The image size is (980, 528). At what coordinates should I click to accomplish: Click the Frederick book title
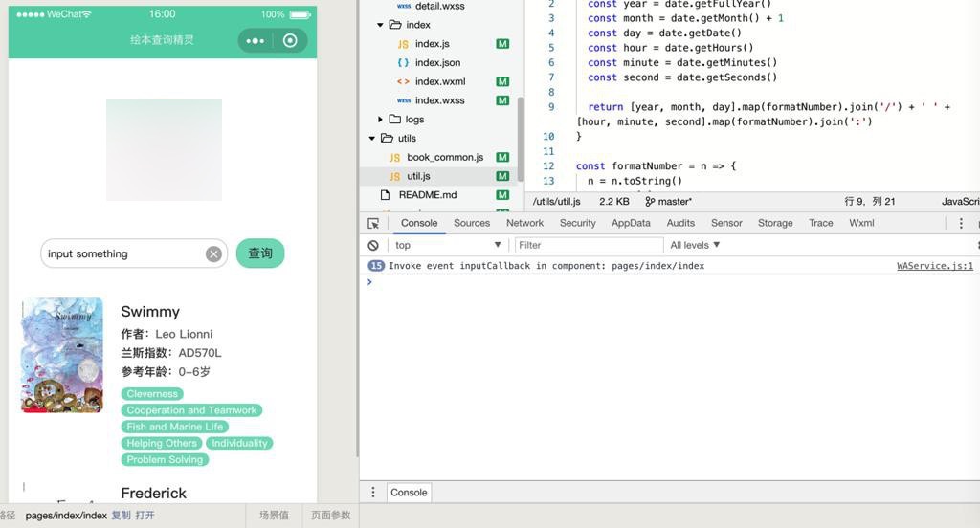(154, 493)
